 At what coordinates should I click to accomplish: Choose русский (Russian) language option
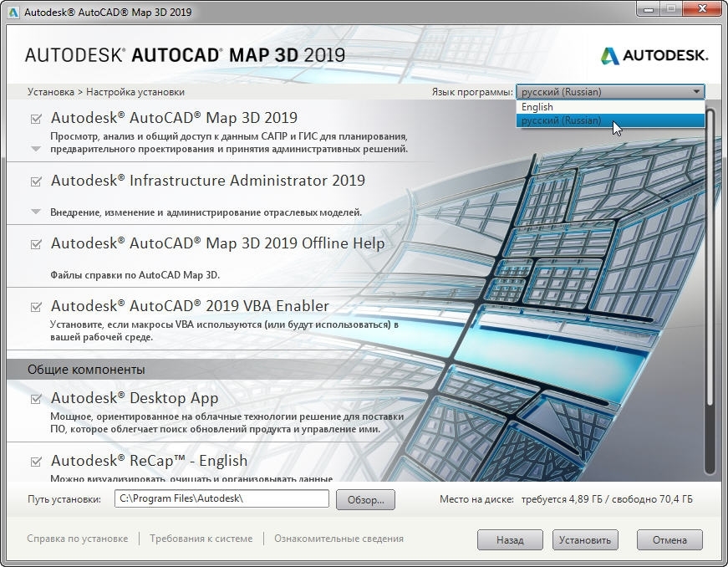pyautogui.click(x=610, y=120)
